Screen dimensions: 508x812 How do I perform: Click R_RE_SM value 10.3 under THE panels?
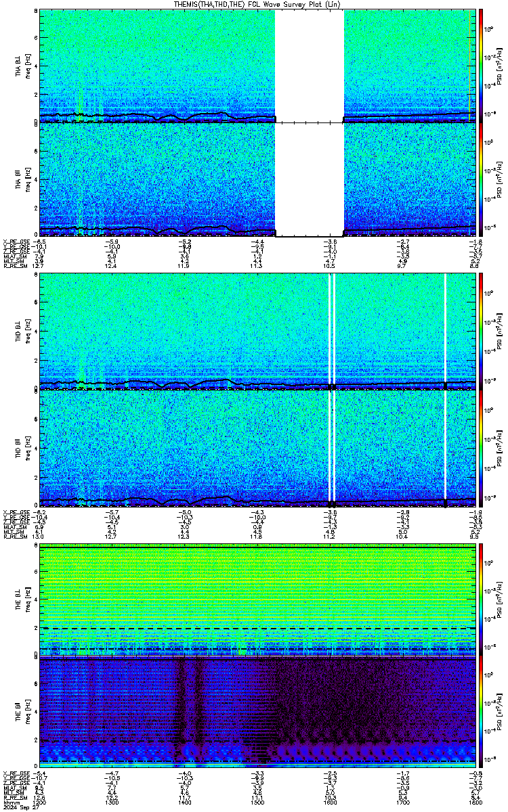click(x=331, y=798)
